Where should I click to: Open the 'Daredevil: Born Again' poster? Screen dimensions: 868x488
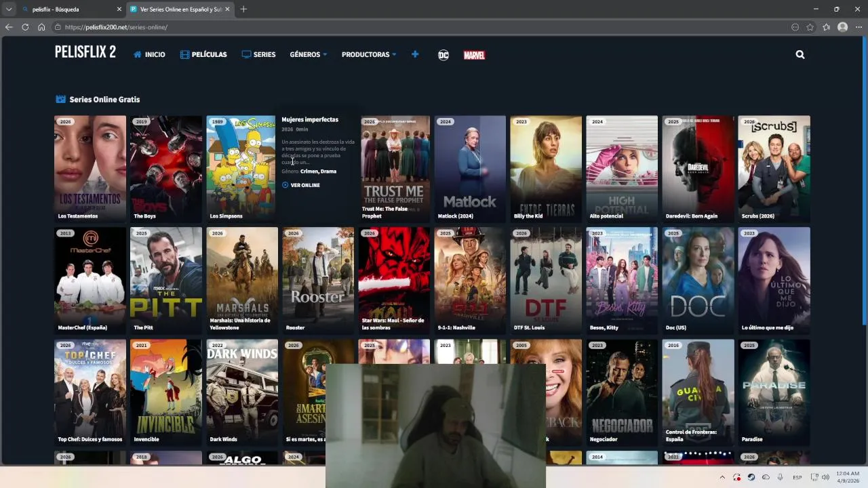pyautogui.click(x=698, y=169)
